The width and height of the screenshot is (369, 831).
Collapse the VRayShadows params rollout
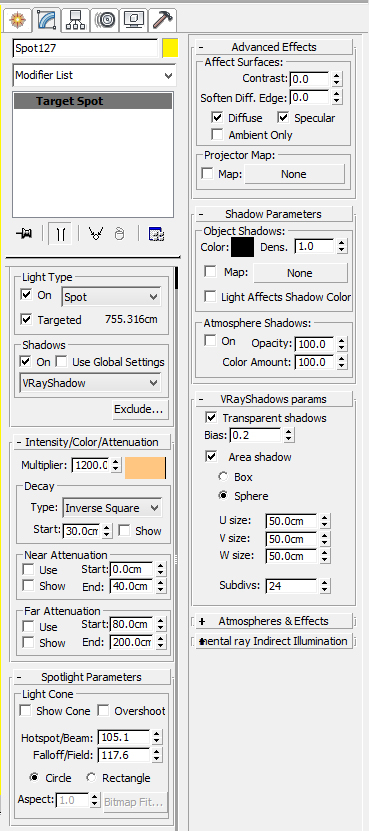click(274, 399)
